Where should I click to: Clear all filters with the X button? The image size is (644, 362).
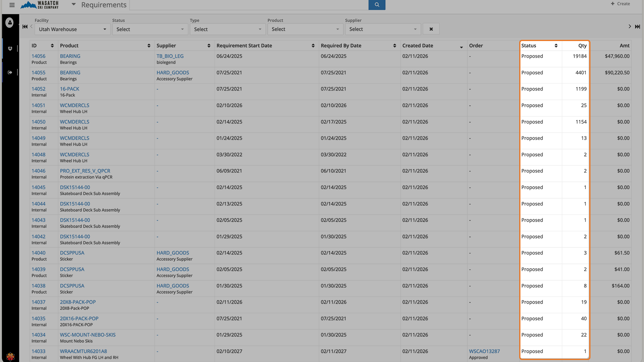tap(431, 29)
